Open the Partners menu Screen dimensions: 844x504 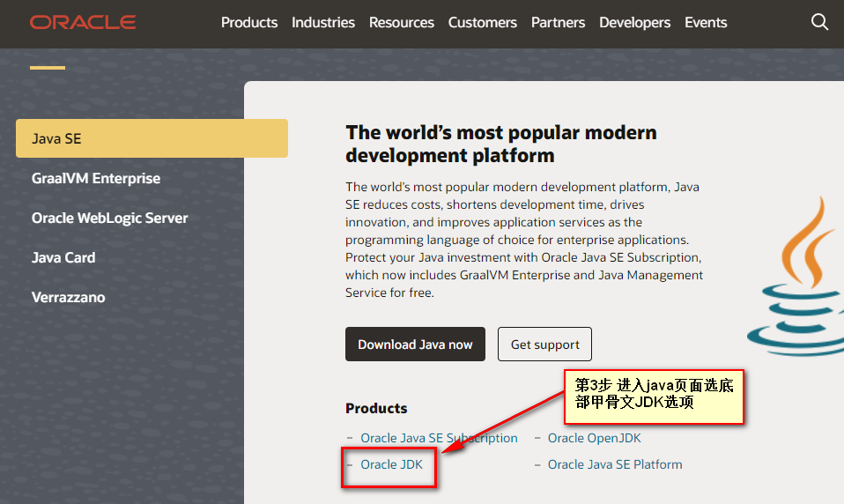(558, 23)
